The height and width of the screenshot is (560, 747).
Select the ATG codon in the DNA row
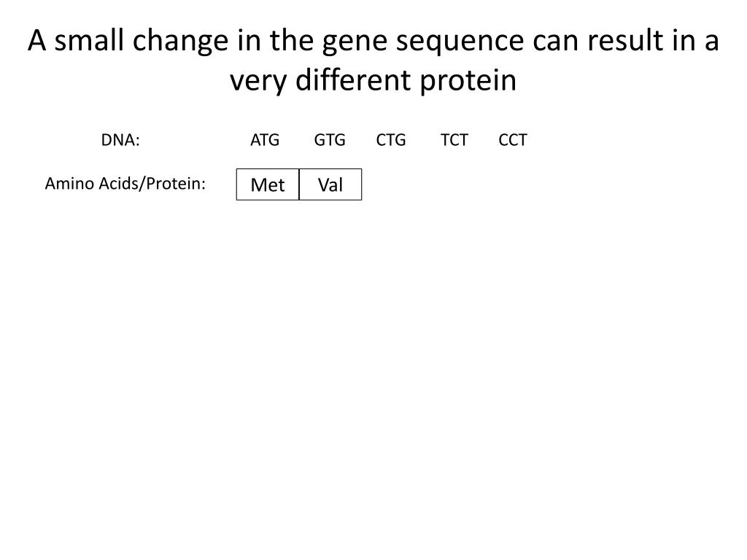pos(265,140)
